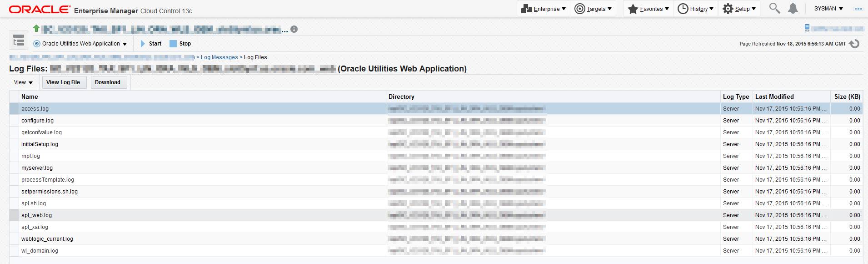The width and height of the screenshot is (868, 264).
Task: Click the green up status arrow
Action: click(36, 28)
